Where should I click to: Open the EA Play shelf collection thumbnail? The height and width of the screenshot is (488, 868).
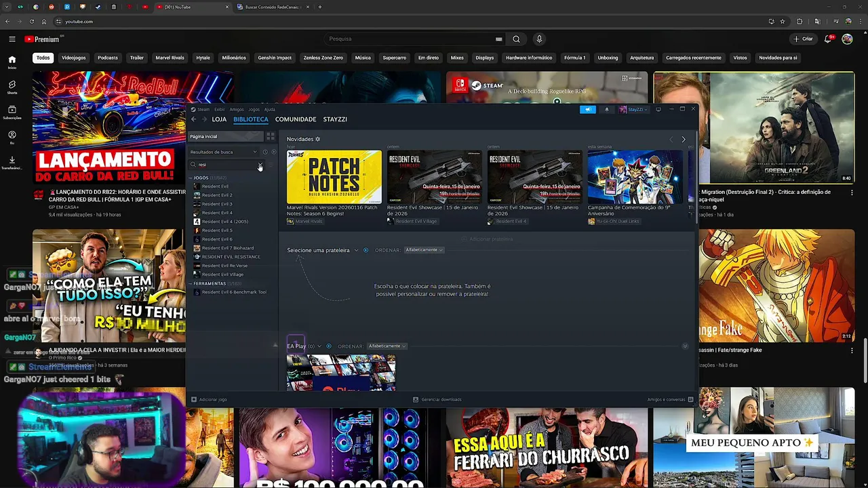pyautogui.click(x=341, y=372)
